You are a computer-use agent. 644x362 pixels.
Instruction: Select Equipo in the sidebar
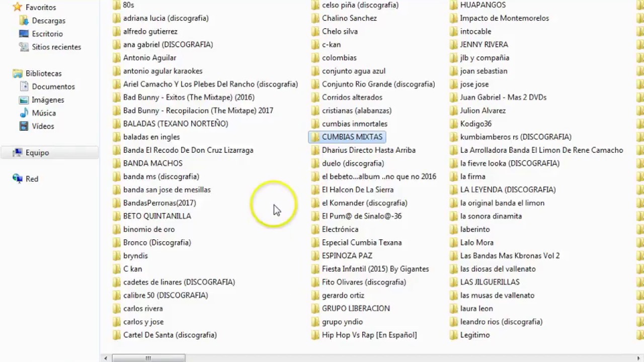[37, 152]
